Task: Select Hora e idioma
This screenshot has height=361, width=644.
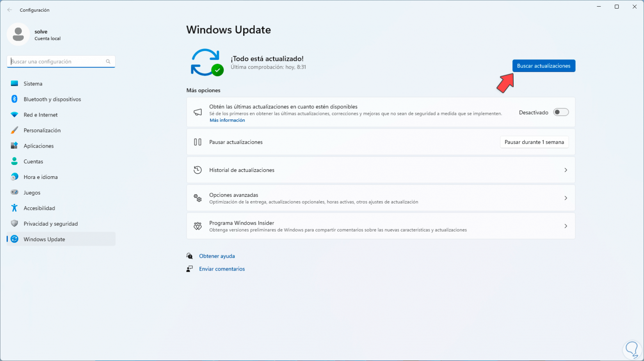Action: click(x=61, y=177)
